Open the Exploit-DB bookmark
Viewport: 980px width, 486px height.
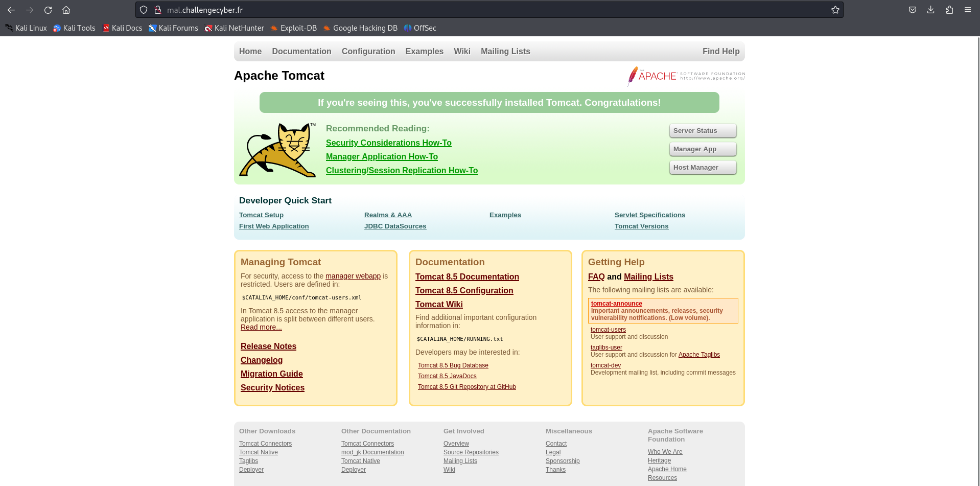[x=293, y=28]
